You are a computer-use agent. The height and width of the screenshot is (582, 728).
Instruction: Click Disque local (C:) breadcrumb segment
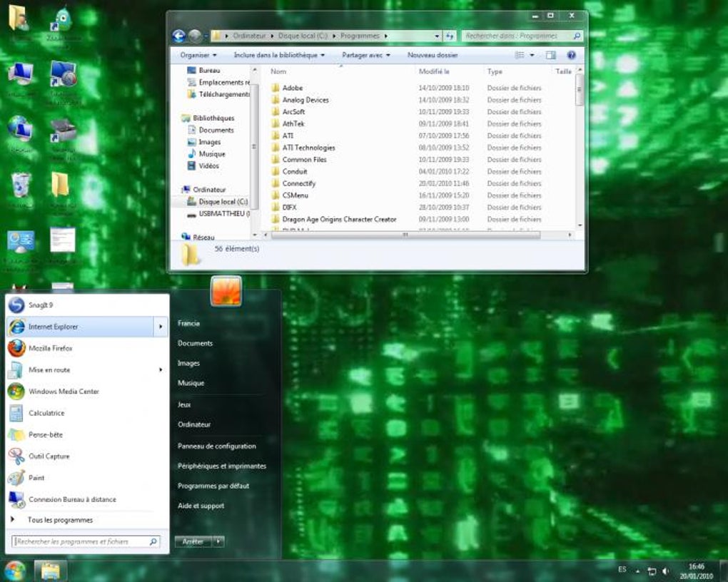(x=303, y=36)
